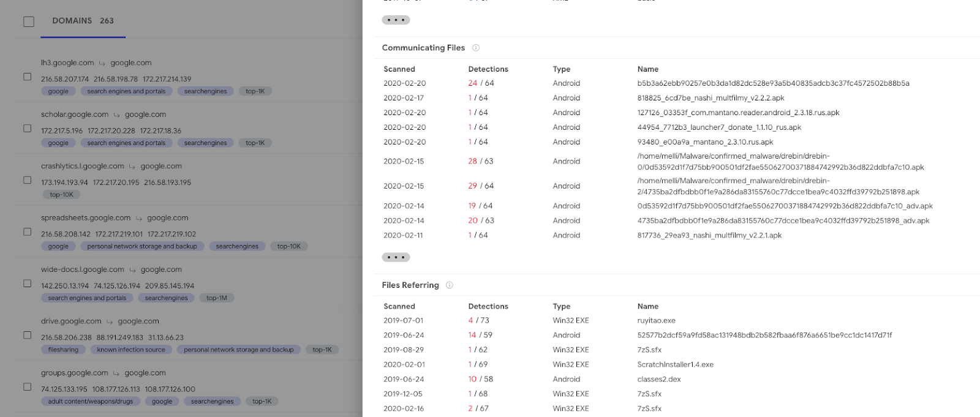Screen dimensions: 980x417
Task: Open the 0d53592d1f7d…_adv.apk file entry
Action: coord(785,206)
